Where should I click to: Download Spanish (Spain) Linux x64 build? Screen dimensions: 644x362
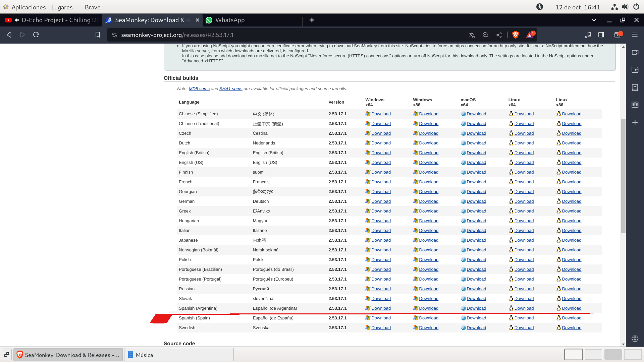tap(524, 318)
